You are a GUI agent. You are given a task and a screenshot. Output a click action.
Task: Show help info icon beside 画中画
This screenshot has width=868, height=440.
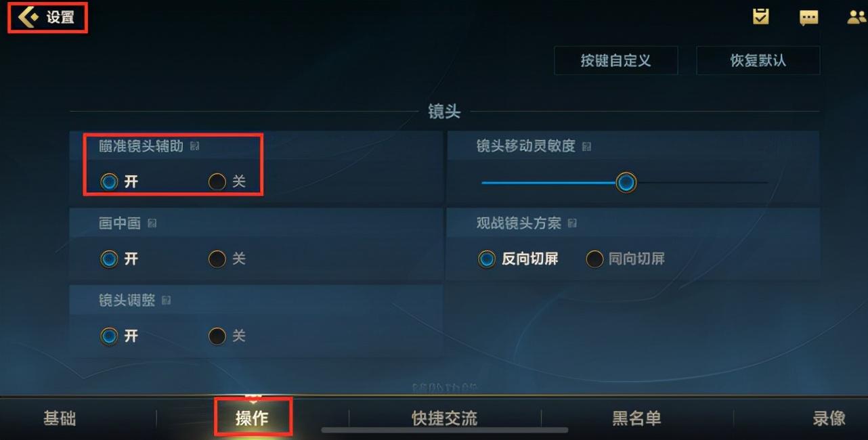(152, 223)
